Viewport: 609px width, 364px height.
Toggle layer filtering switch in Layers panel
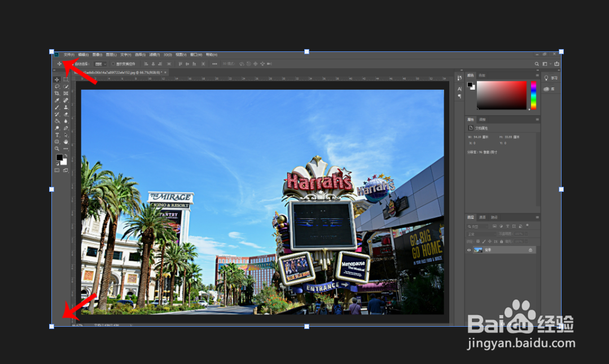click(527, 226)
